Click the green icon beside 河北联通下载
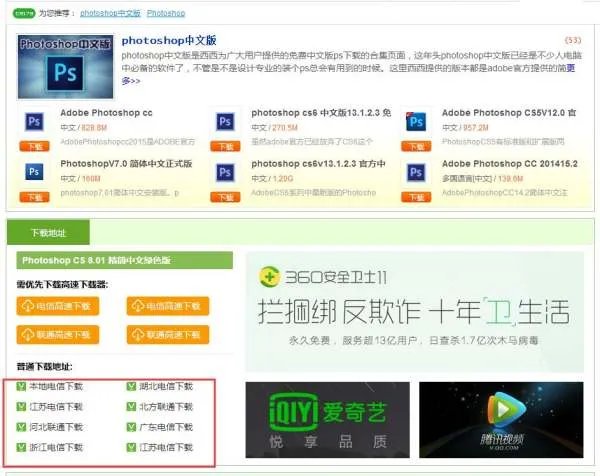Viewport: 600px width, 476px height. [x=21, y=427]
